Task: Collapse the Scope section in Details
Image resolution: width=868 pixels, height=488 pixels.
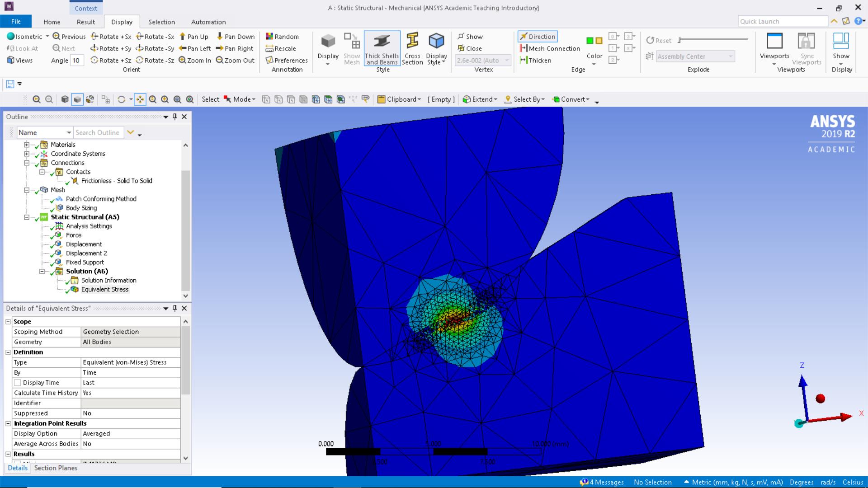Action: 8,322
